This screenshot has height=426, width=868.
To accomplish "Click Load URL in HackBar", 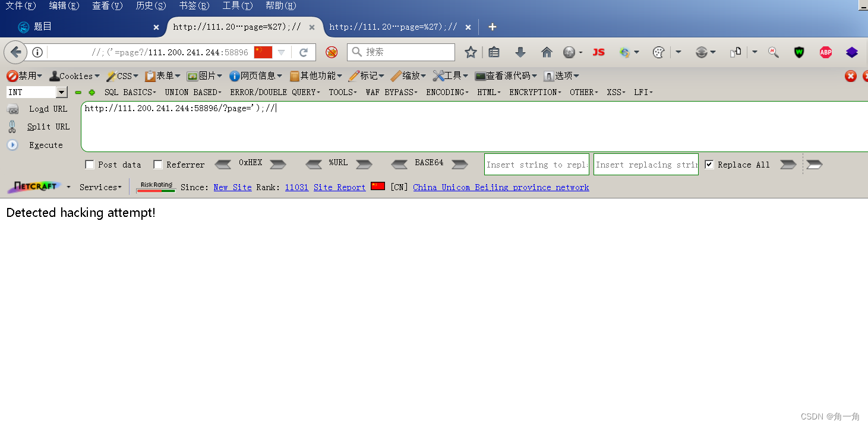I will [38, 109].
